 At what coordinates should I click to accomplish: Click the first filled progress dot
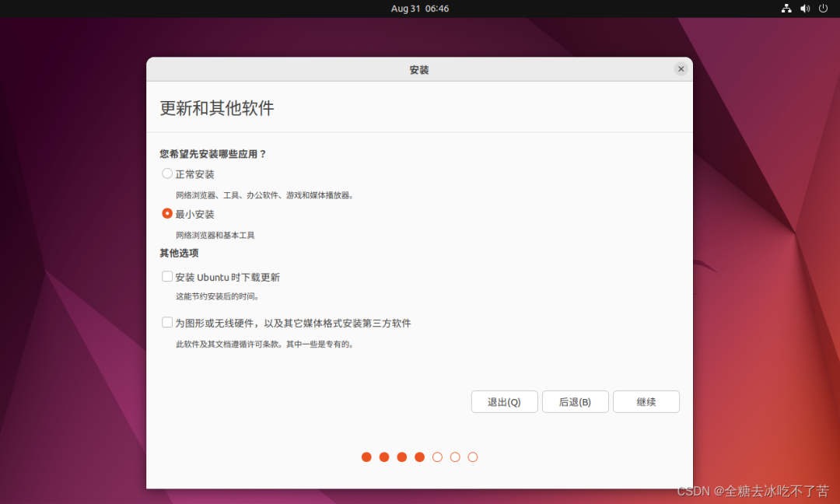point(366,457)
